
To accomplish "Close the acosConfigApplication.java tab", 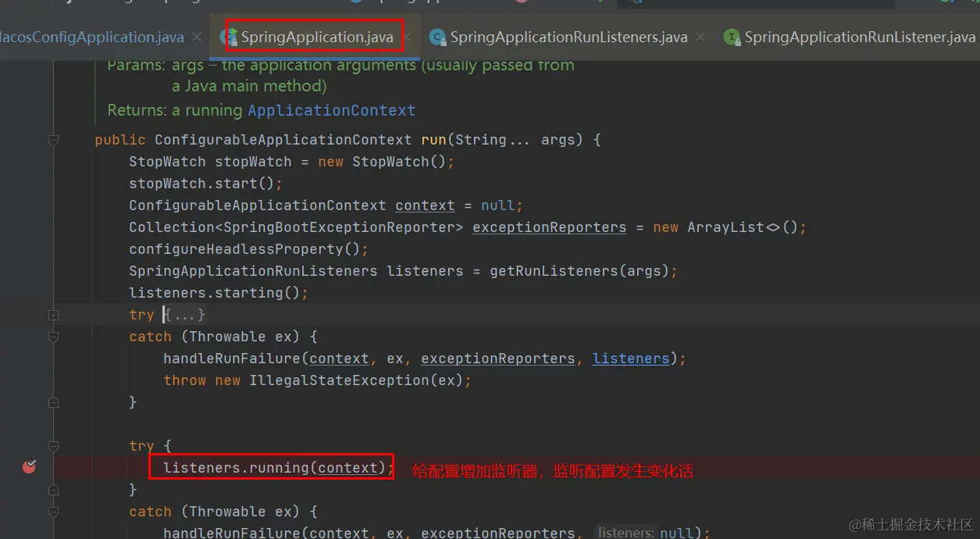I will point(197,37).
